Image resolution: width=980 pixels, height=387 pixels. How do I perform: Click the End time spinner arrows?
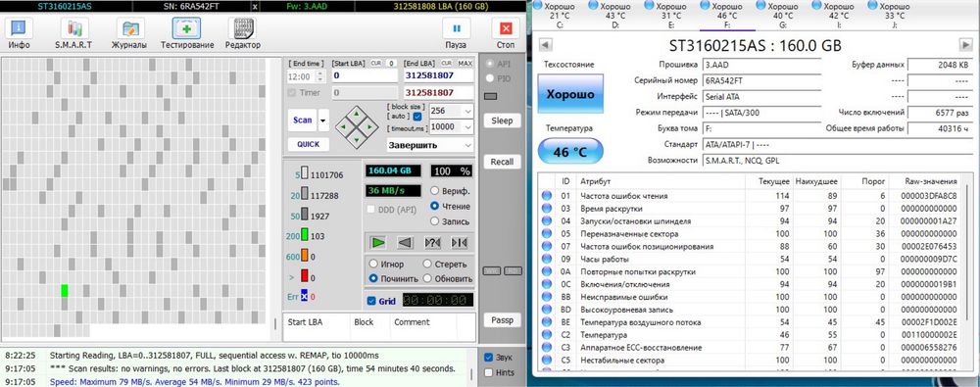tap(320, 76)
